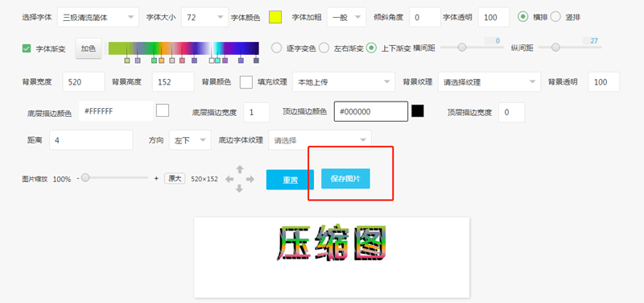Click the 原大 original size button
The height and width of the screenshot is (303, 644).
[x=175, y=178]
